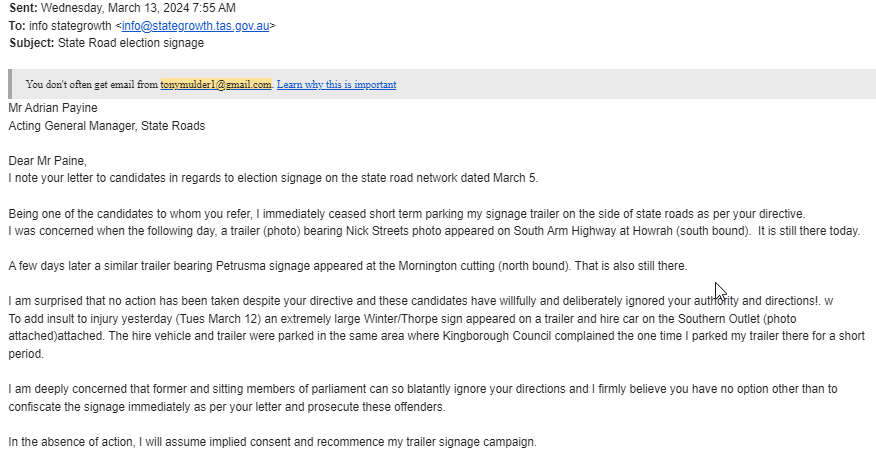Click the 'Learn why this is important' link

(336, 84)
